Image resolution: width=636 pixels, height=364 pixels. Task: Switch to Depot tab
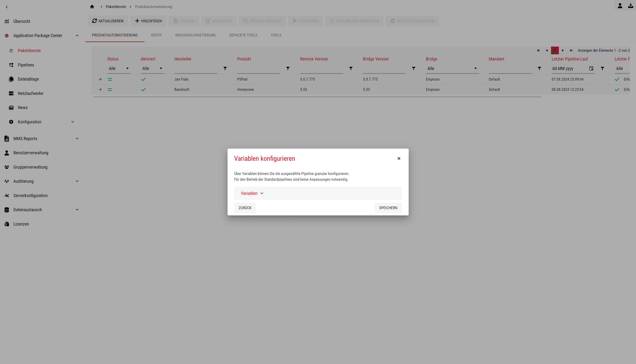click(x=156, y=35)
